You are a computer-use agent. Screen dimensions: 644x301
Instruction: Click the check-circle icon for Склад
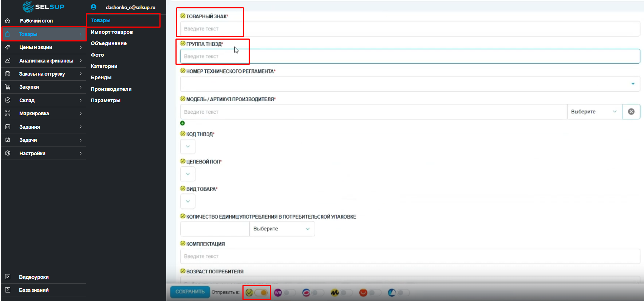click(8, 100)
